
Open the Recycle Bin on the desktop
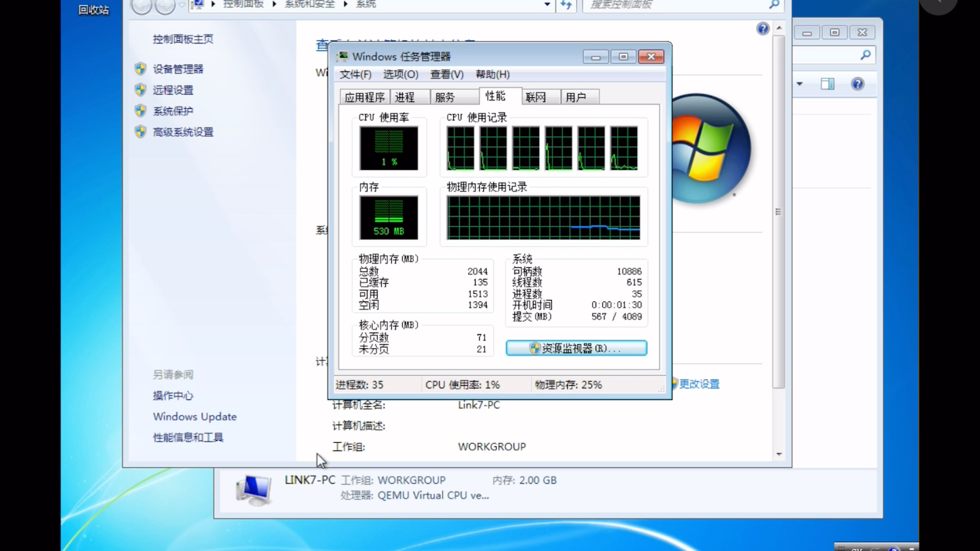(93, 10)
